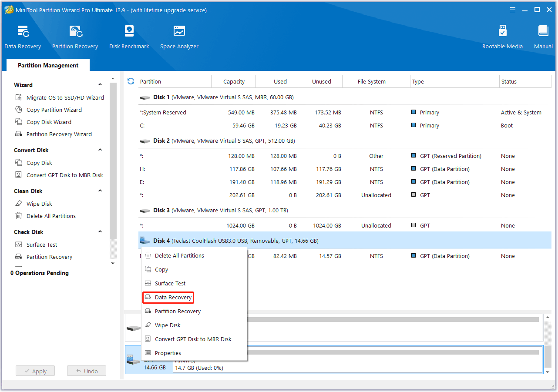Select the H: partition row

345,169
